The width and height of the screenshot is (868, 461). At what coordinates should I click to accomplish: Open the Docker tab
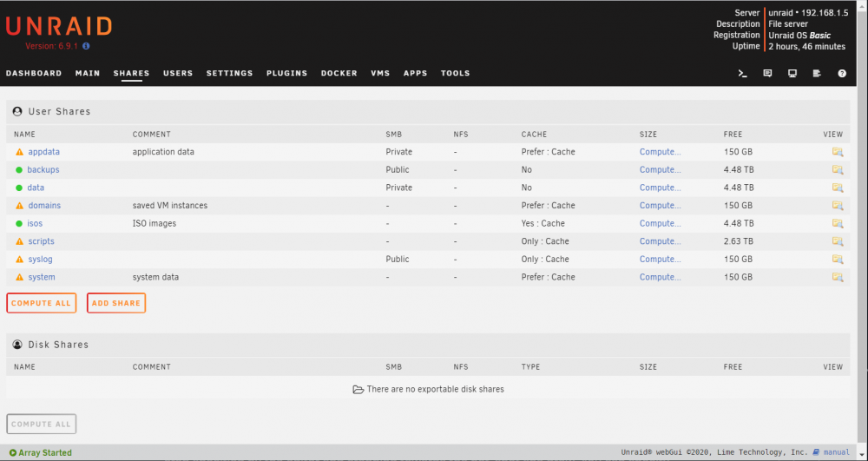(x=339, y=73)
